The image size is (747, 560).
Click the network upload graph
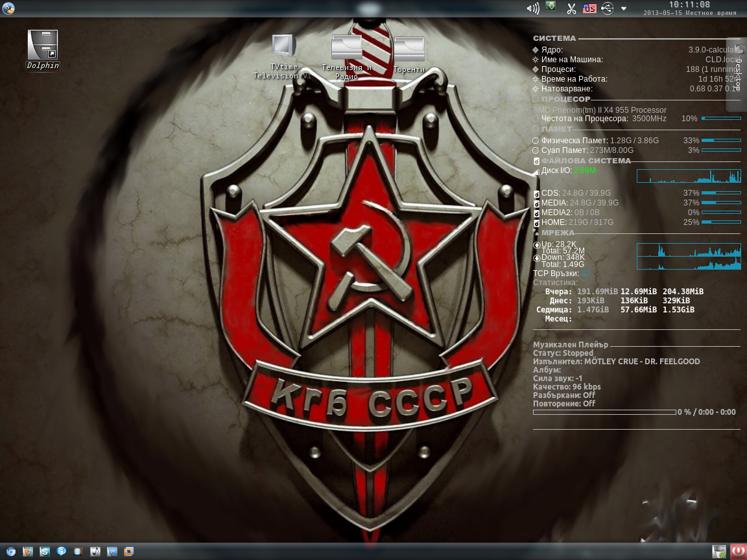pyautogui.click(x=689, y=250)
